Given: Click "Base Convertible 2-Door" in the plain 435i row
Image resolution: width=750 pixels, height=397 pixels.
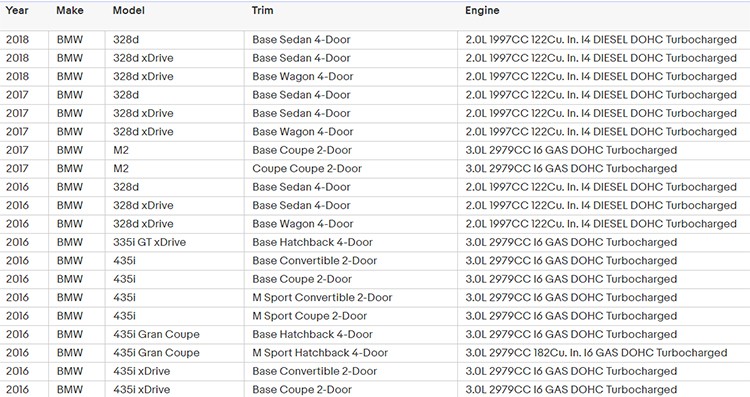Looking at the screenshot, I should (x=315, y=261).
